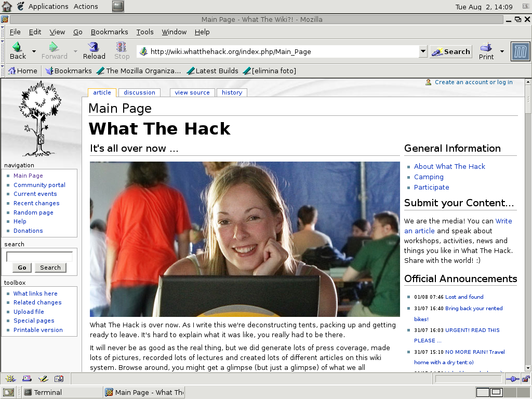Click the Forward navigation arrow icon
Screen dimensions: 532x399
pos(54,47)
